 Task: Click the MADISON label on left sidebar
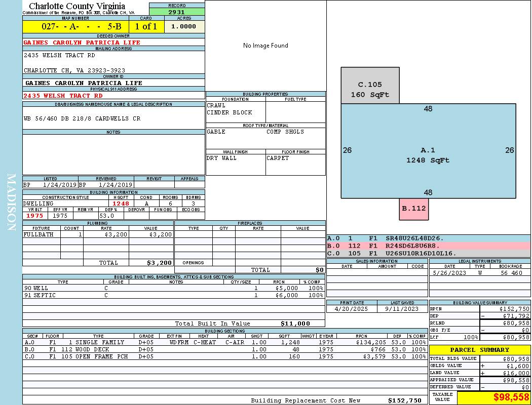coord(11,202)
